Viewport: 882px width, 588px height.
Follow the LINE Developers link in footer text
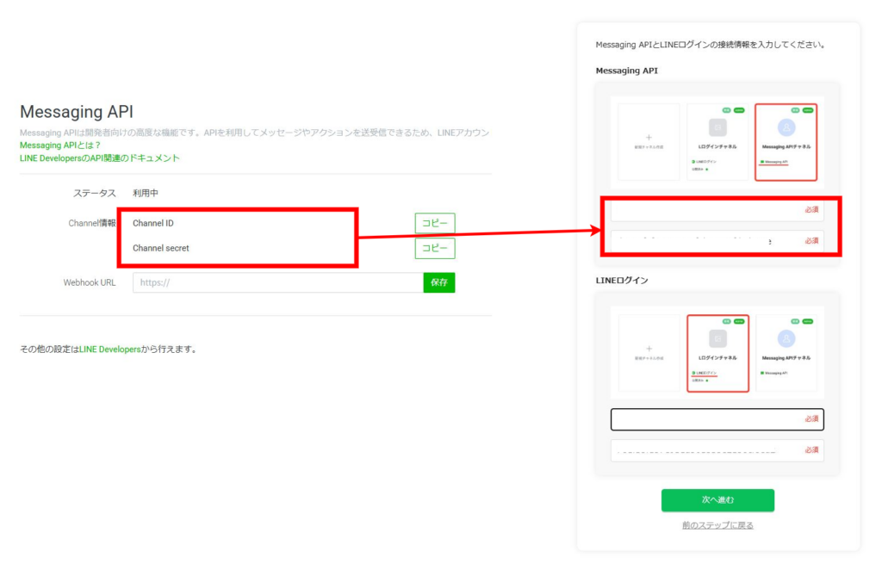pos(109,350)
